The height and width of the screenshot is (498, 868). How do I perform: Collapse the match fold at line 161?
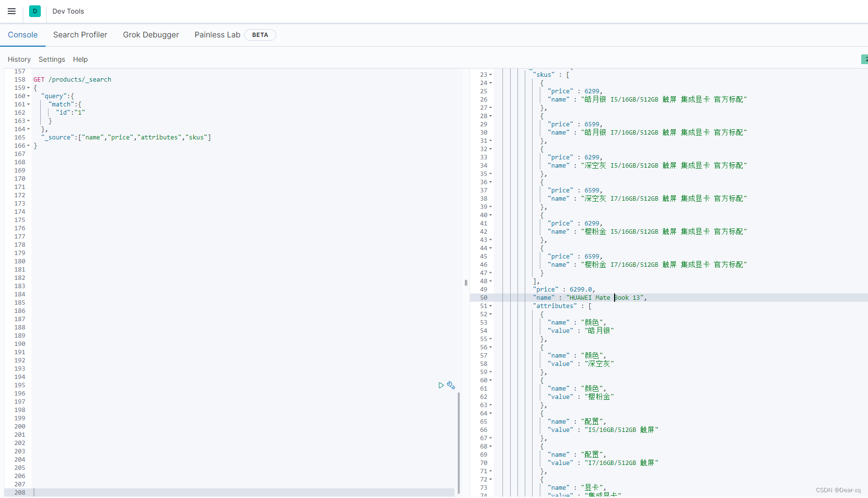click(x=28, y=104)
